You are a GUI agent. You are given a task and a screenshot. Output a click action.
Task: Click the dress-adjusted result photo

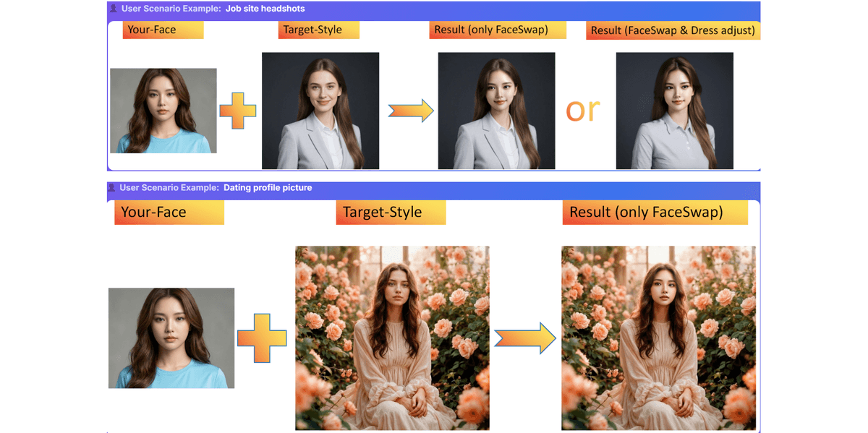coord(674,111)
